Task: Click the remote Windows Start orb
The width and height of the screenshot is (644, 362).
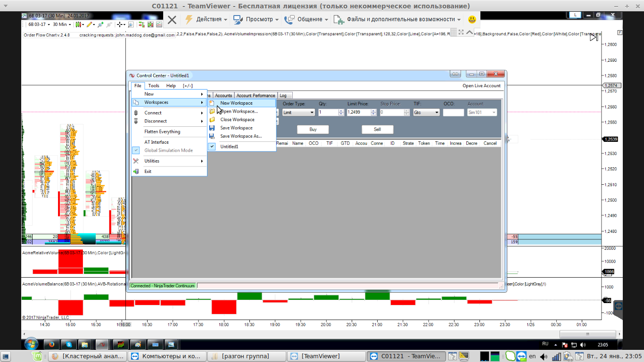Action: coord(32,345)
